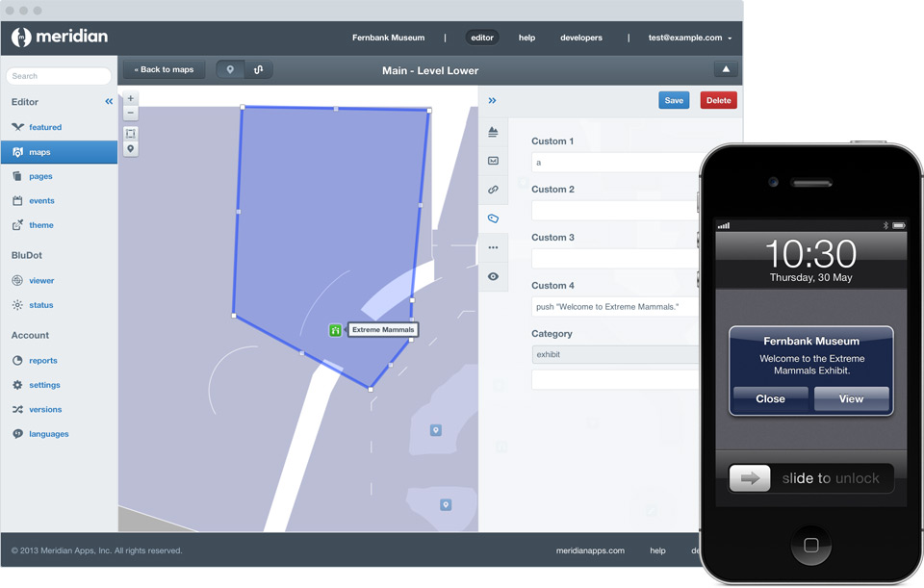The image size is (924, 588).
Task: Zoom out on the map with minus
Action: (131, 113)
